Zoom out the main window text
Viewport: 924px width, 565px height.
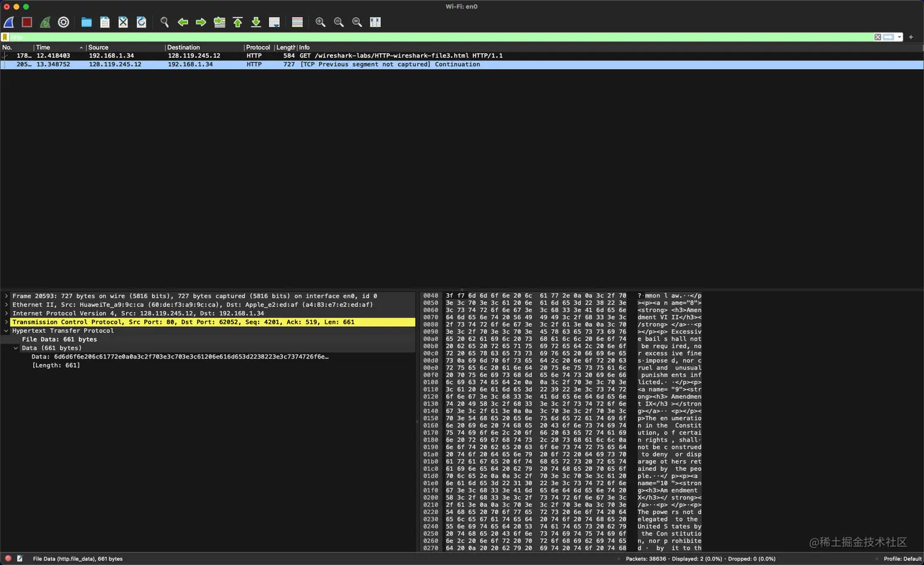(x=339, y=22)
